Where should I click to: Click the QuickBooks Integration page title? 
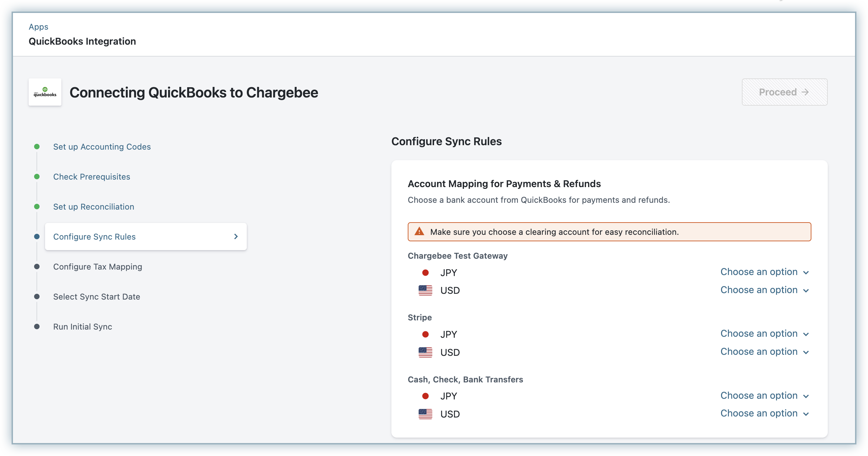pyautogui.click(x=82, y=41)
